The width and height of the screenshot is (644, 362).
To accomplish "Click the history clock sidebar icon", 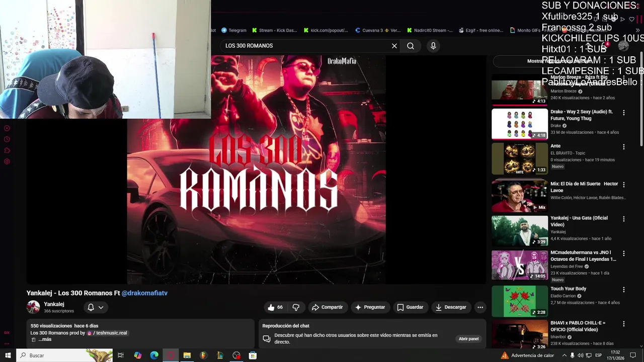I will coord(7,139).
